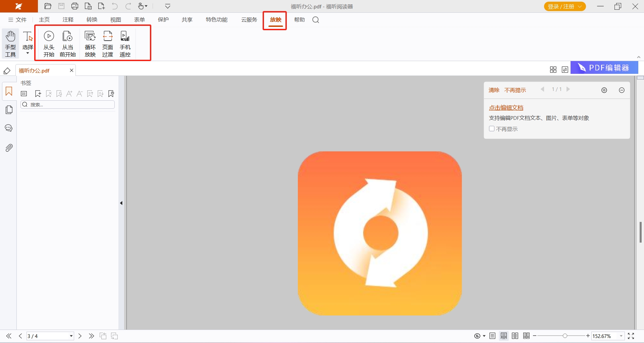Open the 文件 menu
The height and width of the screenshot is (343, 644).
click(x=17, y=20)
